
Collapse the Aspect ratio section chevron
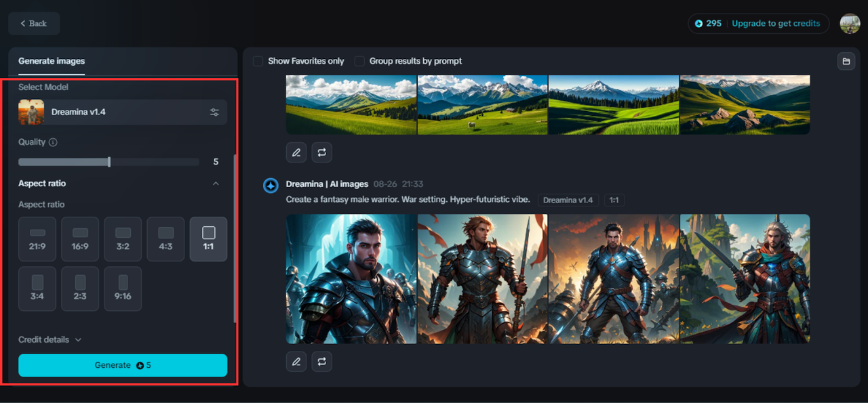pos(216,184)
